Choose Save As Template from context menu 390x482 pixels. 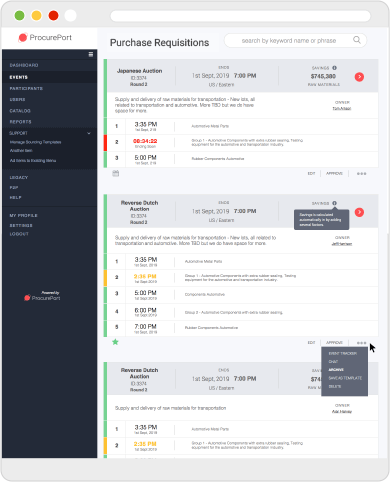tap(345, 378)
